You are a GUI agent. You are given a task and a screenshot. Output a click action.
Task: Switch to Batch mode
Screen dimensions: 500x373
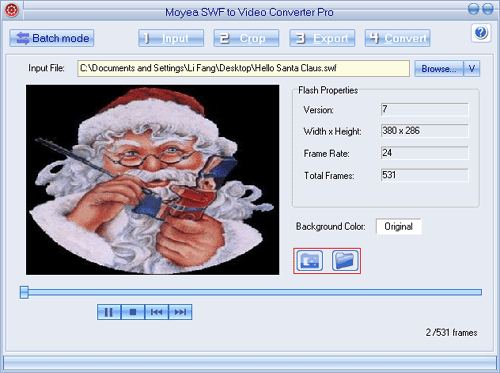coord(52,38)
